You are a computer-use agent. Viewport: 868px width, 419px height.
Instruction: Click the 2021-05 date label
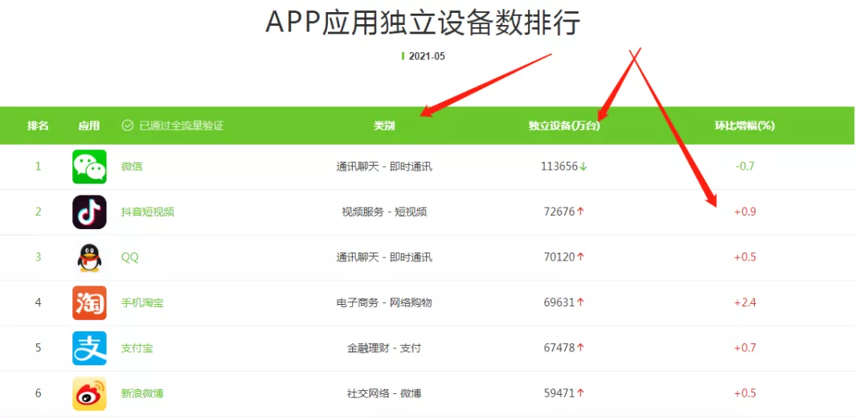427,56
